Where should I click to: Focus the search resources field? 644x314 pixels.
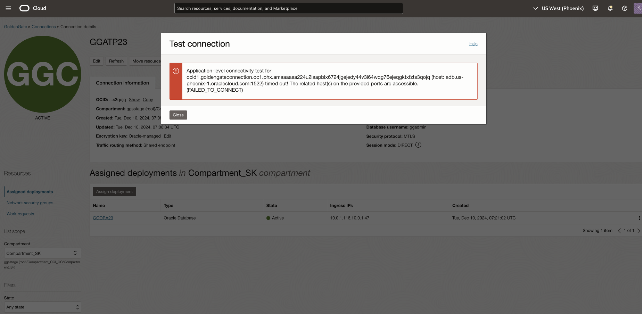click(289, 8)
